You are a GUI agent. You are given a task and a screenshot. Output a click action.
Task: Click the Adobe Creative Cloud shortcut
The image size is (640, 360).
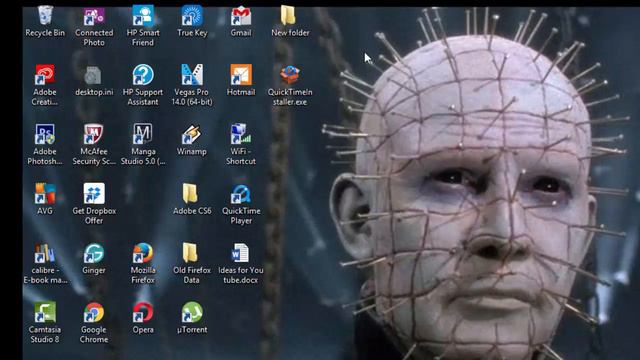click(x=45, y=74)
